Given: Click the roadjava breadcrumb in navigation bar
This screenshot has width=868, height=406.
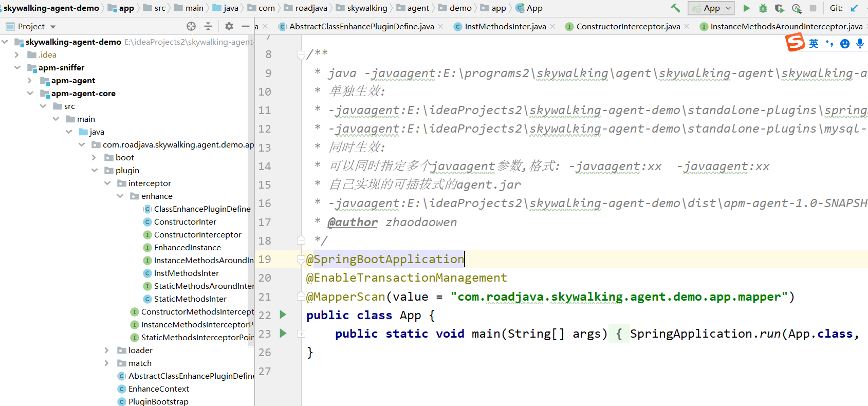Looking at the screenshot, I should (x=305, y=8).
